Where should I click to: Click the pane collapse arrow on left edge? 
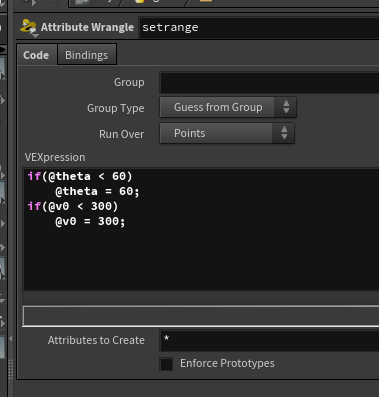pos(10,338)
